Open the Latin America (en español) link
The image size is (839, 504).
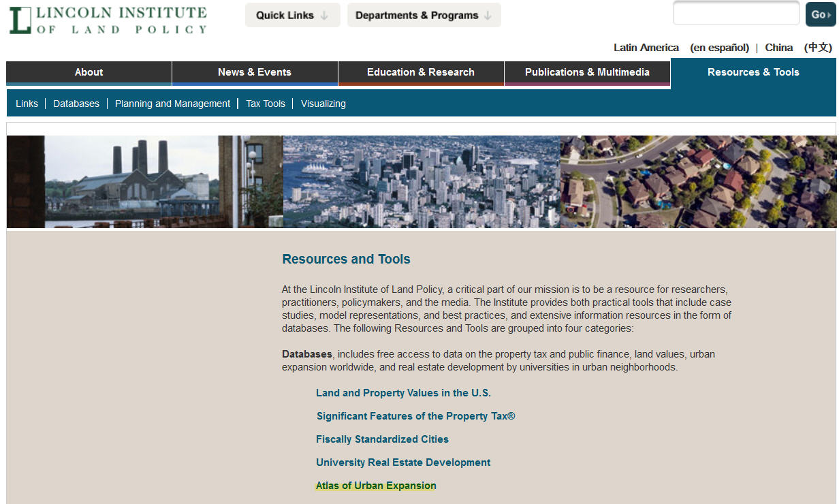tap(680, 48)
